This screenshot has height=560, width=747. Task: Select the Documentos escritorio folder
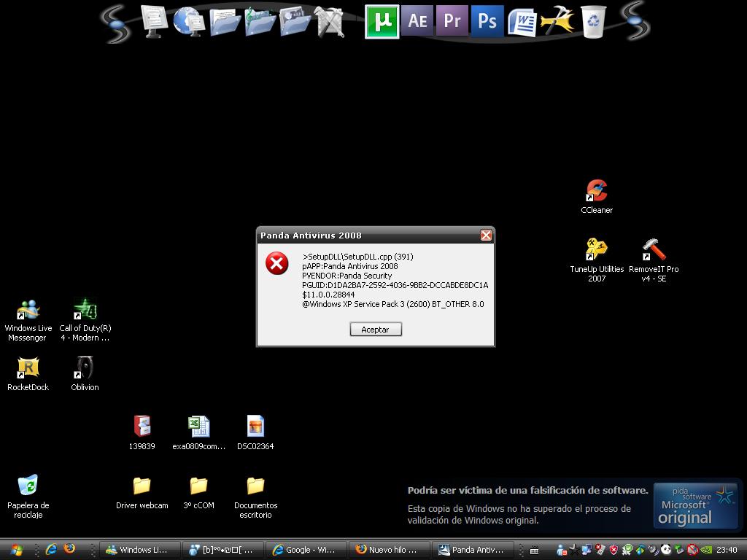(255, 497)
